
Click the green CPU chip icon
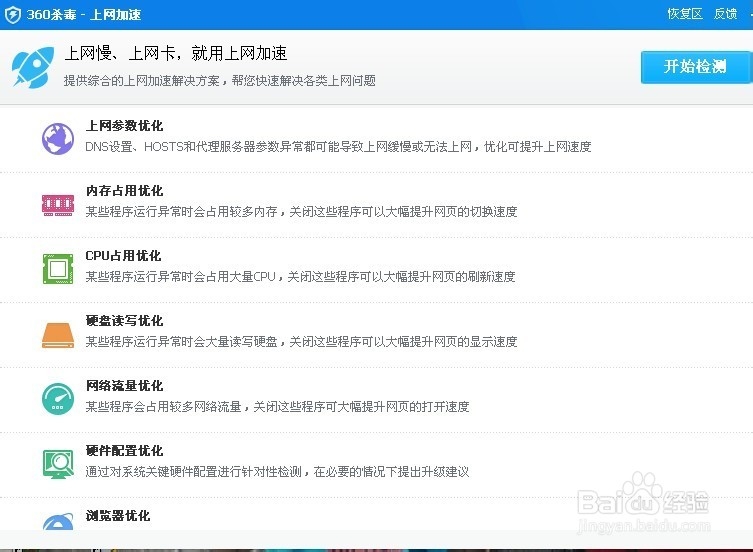(58, 269)
